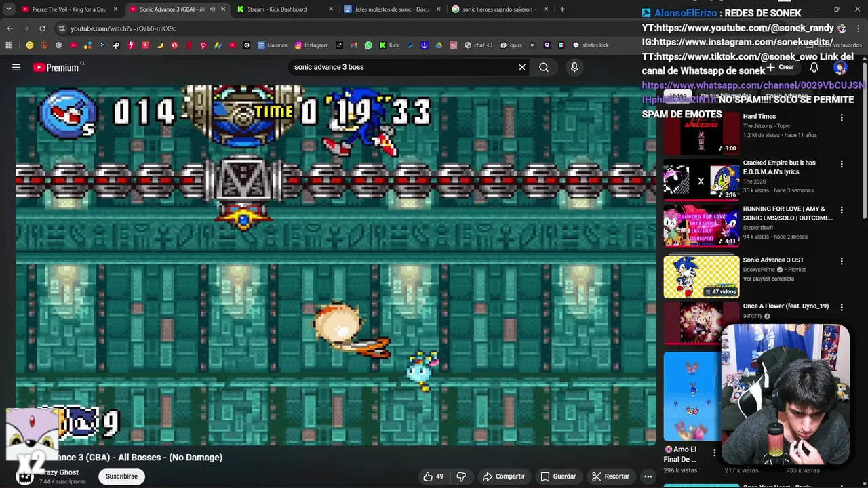Viewport: 868px width, 488px height.
Task: Open options menu for Sonic Advance 3 OST
Action: point(842,261)
